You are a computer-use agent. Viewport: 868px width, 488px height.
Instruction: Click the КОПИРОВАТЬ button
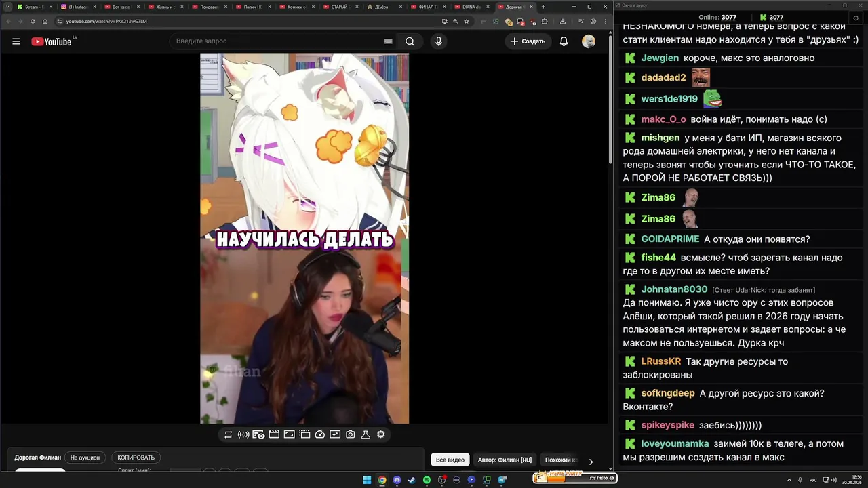click(x=136, y=457)
